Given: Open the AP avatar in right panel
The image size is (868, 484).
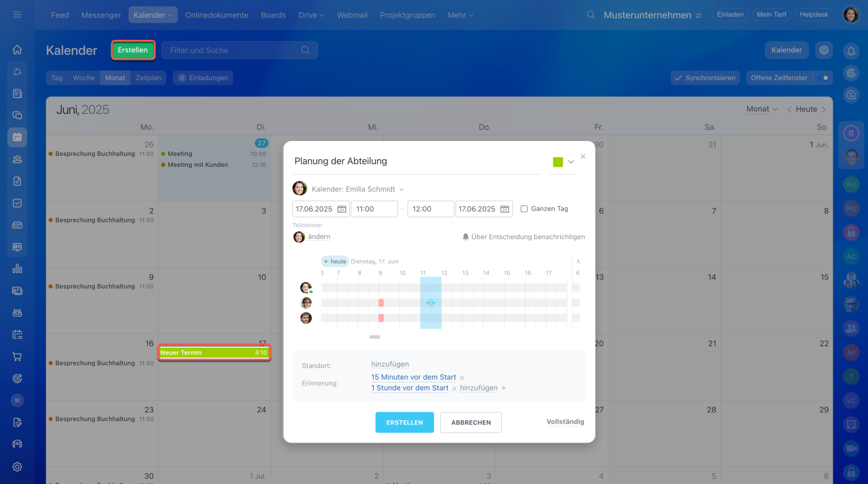Looking at the screenshot, I should point(851,352).
